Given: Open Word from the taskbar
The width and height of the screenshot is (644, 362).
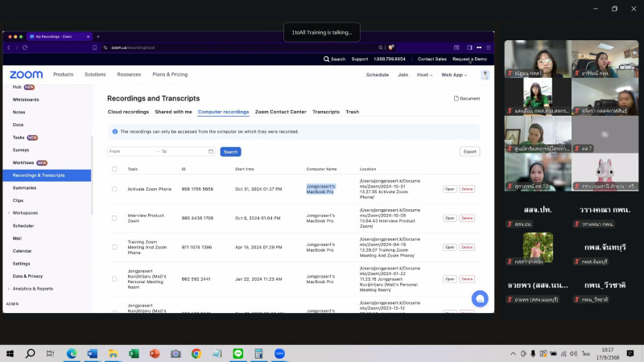Looking at the screenshot, I should 93,353.
